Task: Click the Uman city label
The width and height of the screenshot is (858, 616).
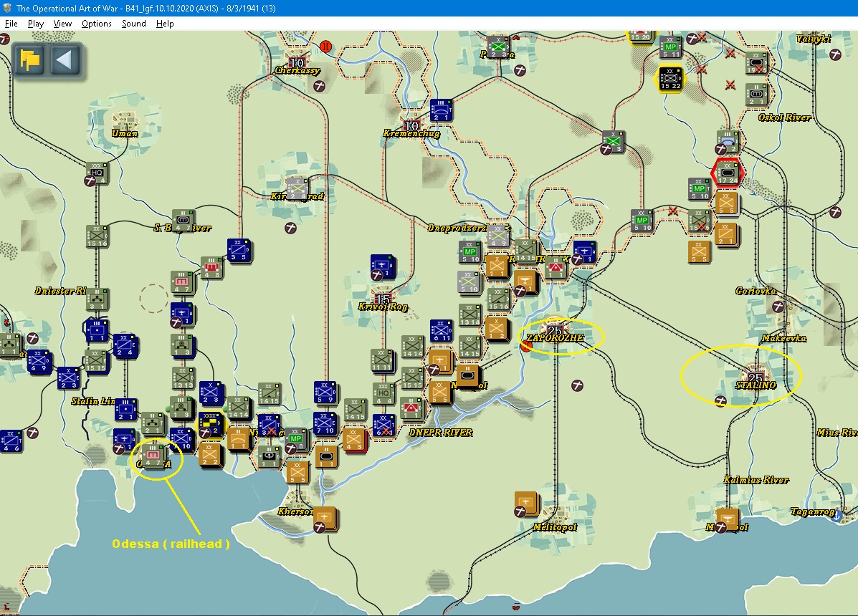Action: coord(124,133)
